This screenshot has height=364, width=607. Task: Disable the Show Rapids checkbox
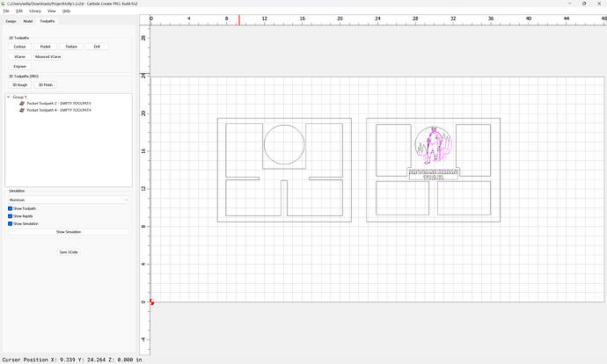point(10,216)
